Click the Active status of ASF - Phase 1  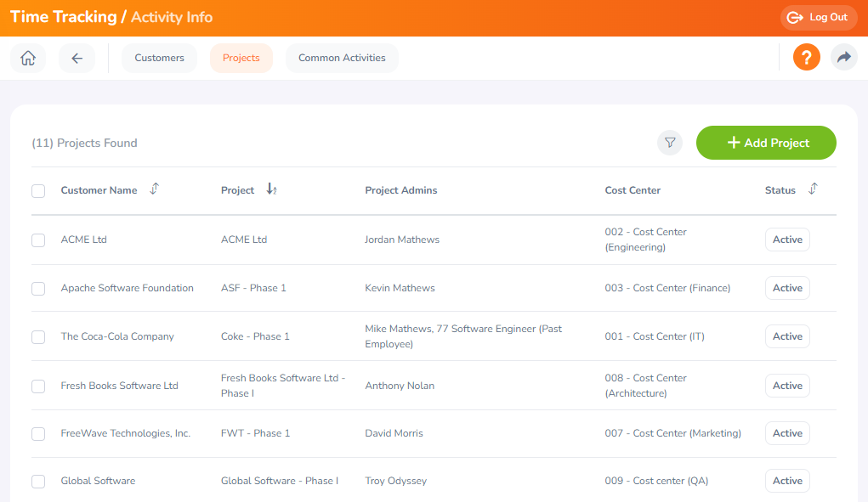787,288
